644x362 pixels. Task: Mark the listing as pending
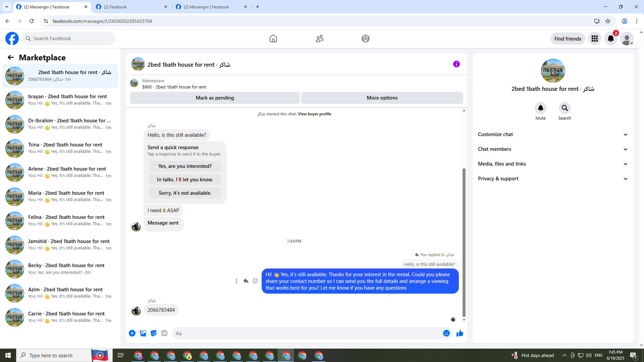[x=215, y=98]
